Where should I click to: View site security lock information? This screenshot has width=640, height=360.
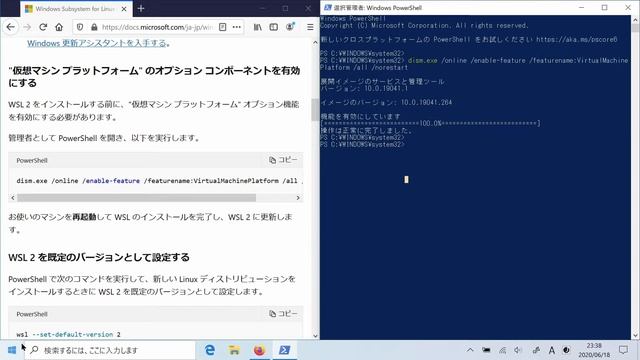(94, 27)
